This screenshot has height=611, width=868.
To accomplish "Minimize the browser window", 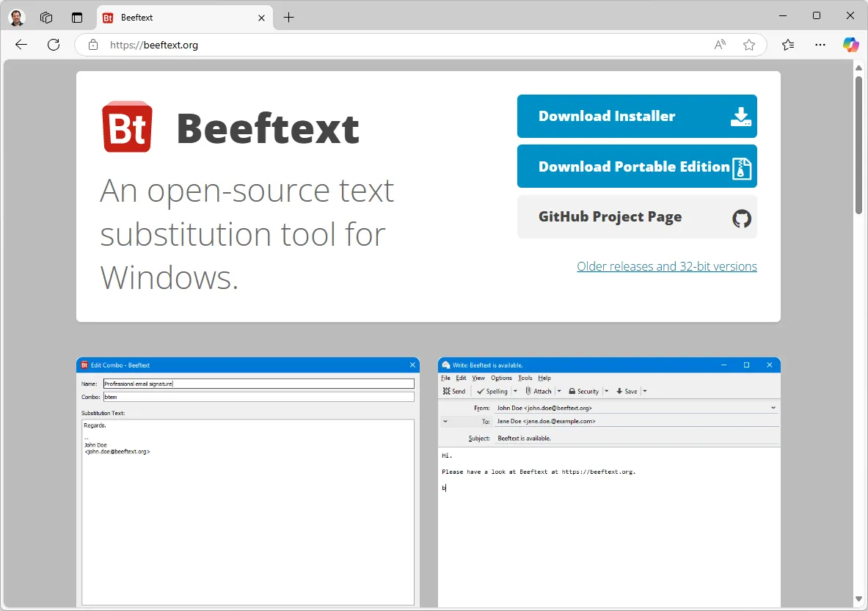I will pos(783,16).
